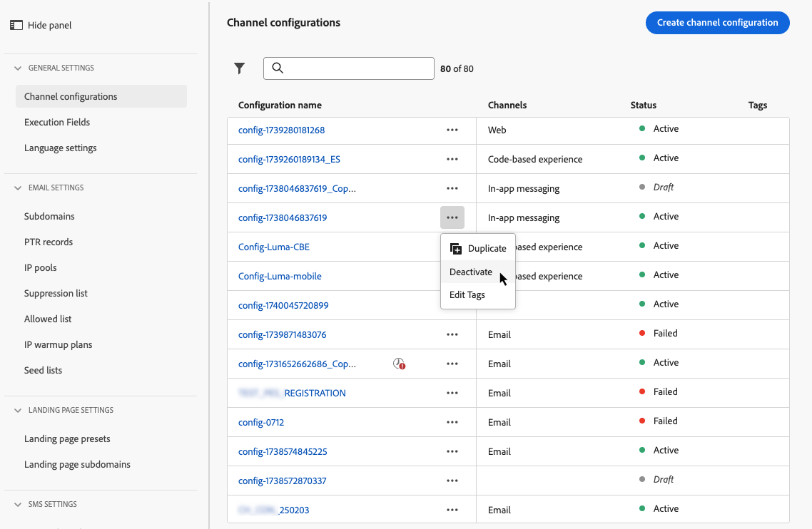Screen dimensions: 812x529
Task: Select Duplicate from the context menu
Action: [x=478, y=249]
